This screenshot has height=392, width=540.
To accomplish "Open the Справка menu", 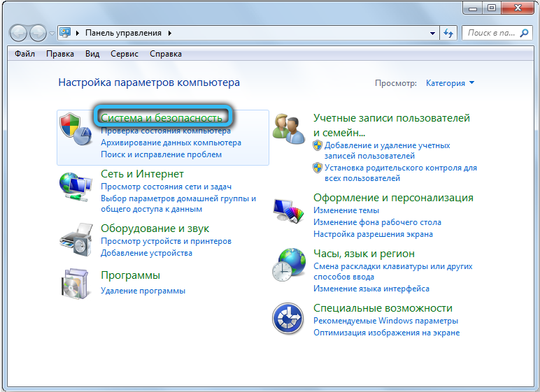I will 166,54.
